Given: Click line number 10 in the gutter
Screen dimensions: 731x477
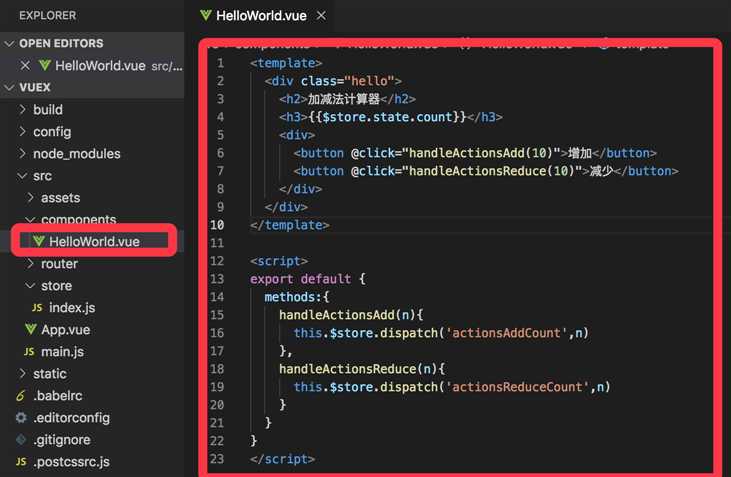Looking at the screenshot, I should tap(217, 225).
